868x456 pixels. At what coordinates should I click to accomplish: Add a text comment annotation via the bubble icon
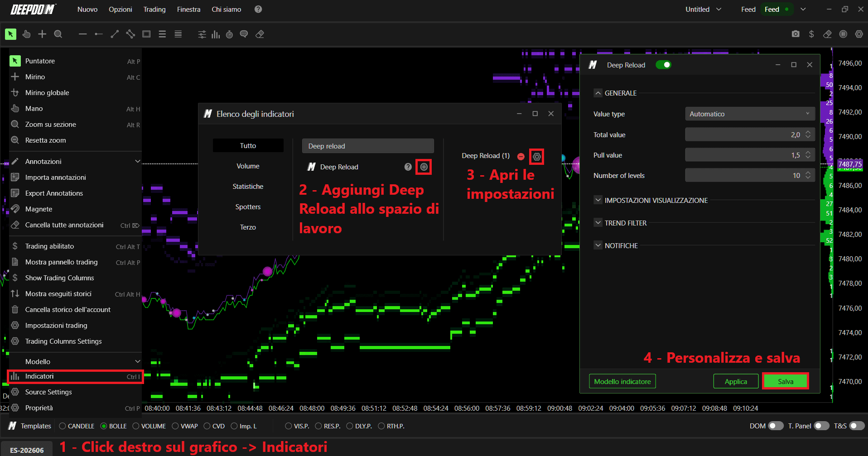[244, 34]
